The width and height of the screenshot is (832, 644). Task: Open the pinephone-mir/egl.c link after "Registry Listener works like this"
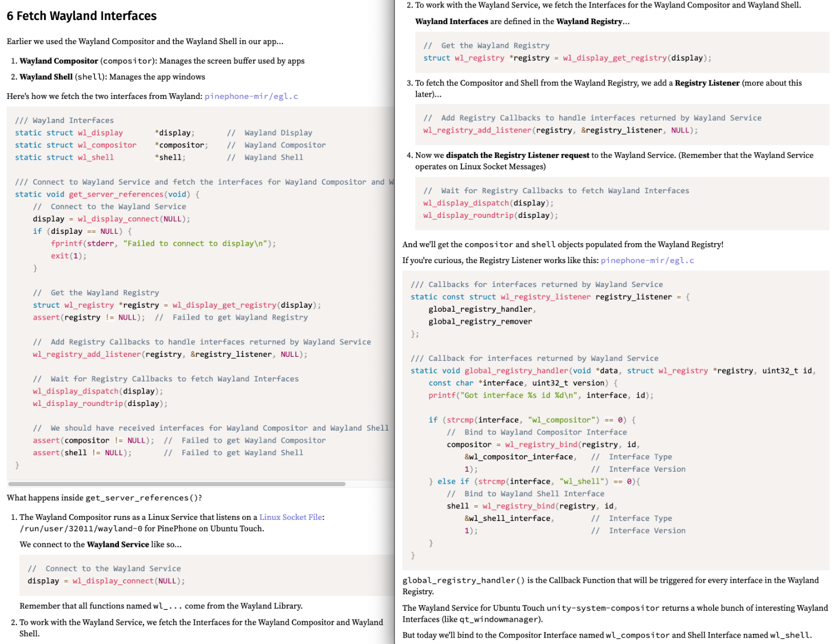(647, 260)
